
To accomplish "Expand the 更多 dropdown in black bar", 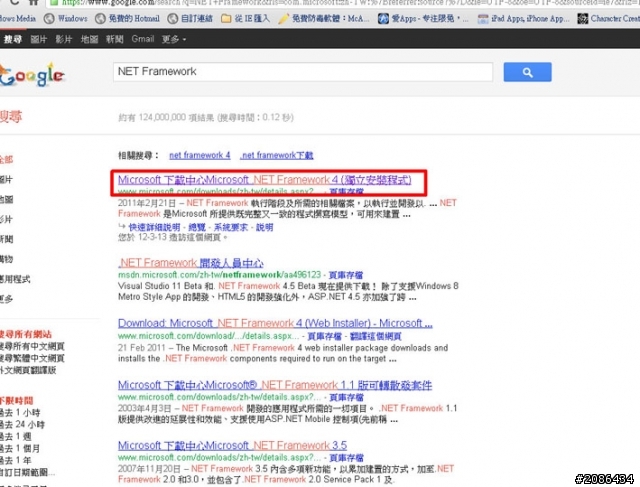I will (174, 39).
